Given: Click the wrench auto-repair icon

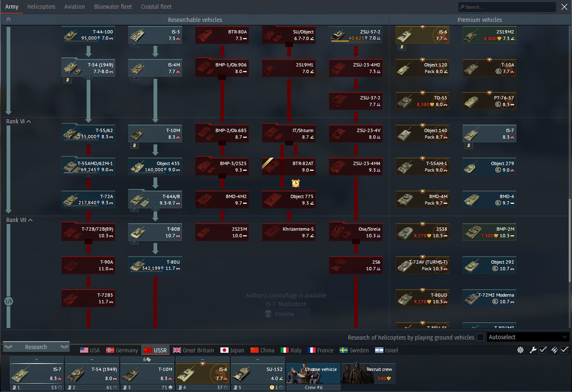Looking at the screenshot, I should click(533, 350).
